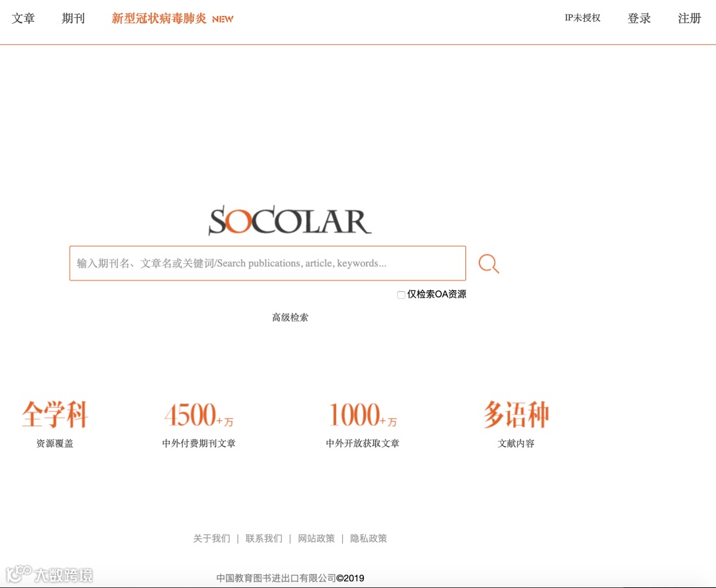Focus the publications keyword search field
The width and height of the screenshot is (716, 588).
pyautogui.click(x=268, y=263)
